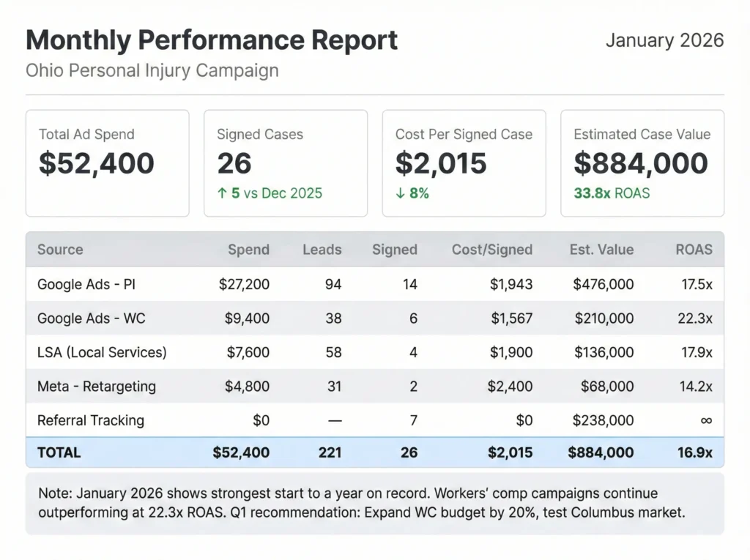Click the dash in Referral Tracking Leads cell

point(334,420)
